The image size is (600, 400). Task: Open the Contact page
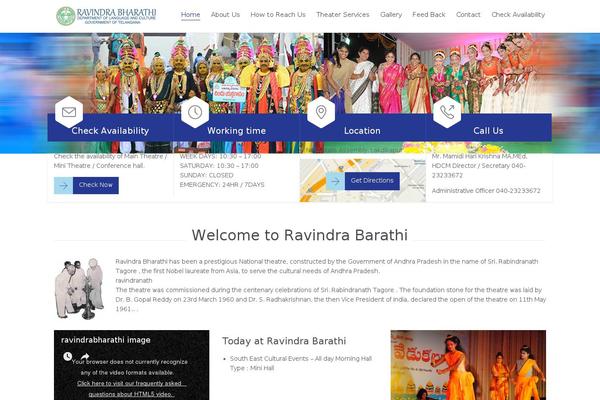click(x=468, y=15)
